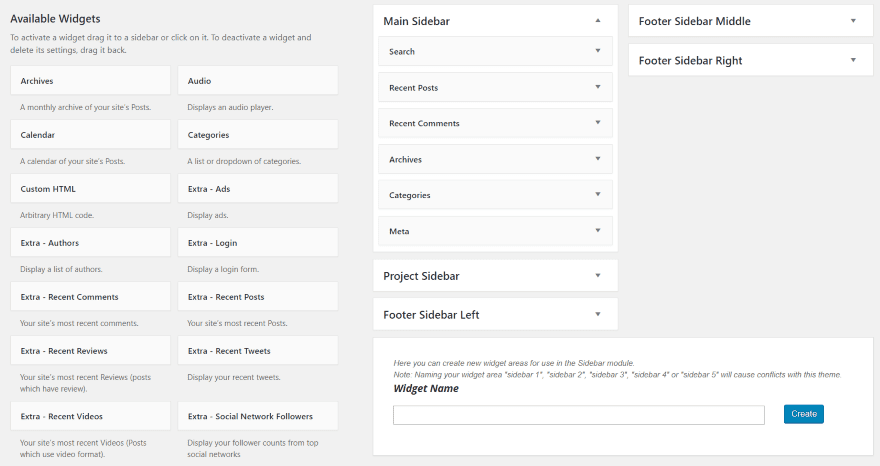Follow the 'click' link in instructions
This screenshot has height=466, width=880.
[x=179, y=37]
